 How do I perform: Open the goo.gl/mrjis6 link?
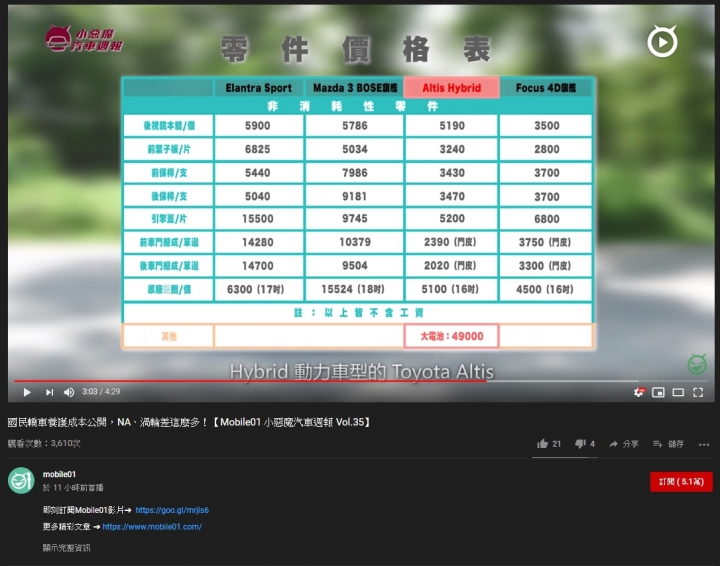(172, 510)
